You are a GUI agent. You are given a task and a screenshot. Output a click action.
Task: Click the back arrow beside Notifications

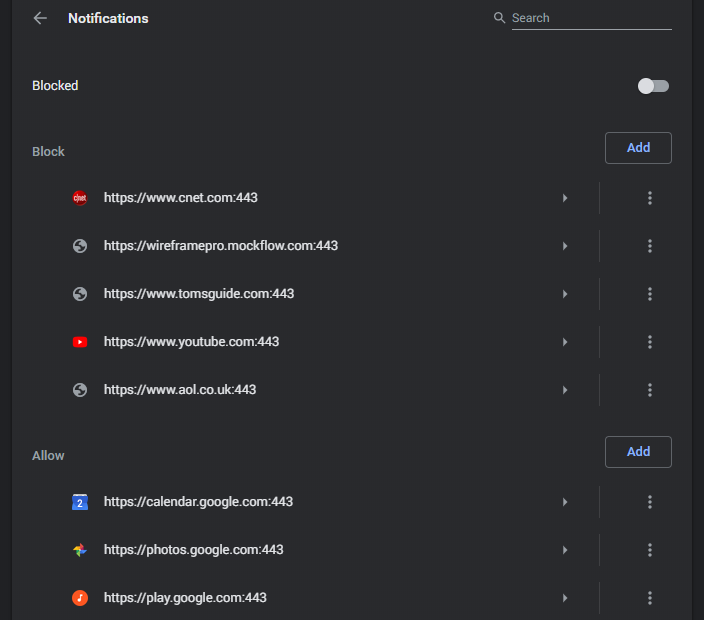(40, 18)
